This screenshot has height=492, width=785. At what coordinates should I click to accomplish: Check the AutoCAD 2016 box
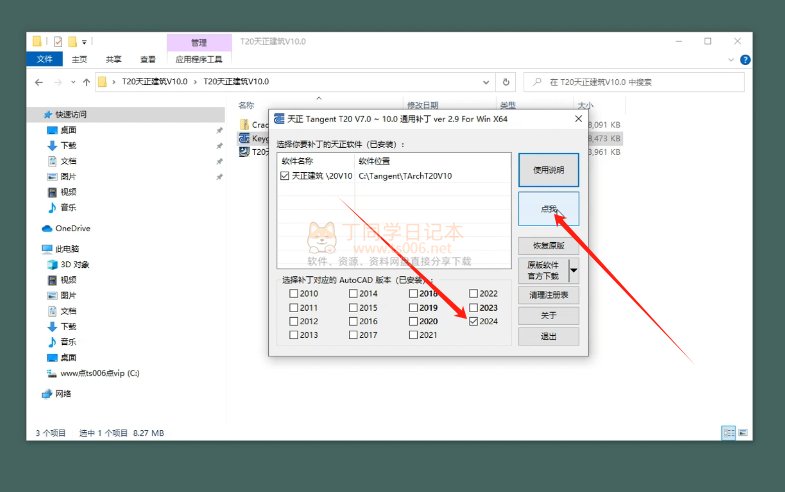(353, 321)
